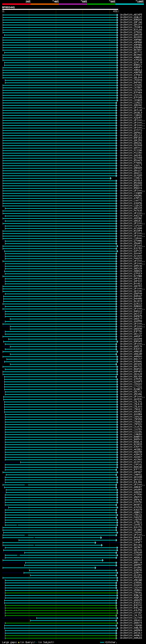Screen dimensions: 146x644
Task: Select label UniRef100_C9ZXU6
Action: [x=131, y=588]
